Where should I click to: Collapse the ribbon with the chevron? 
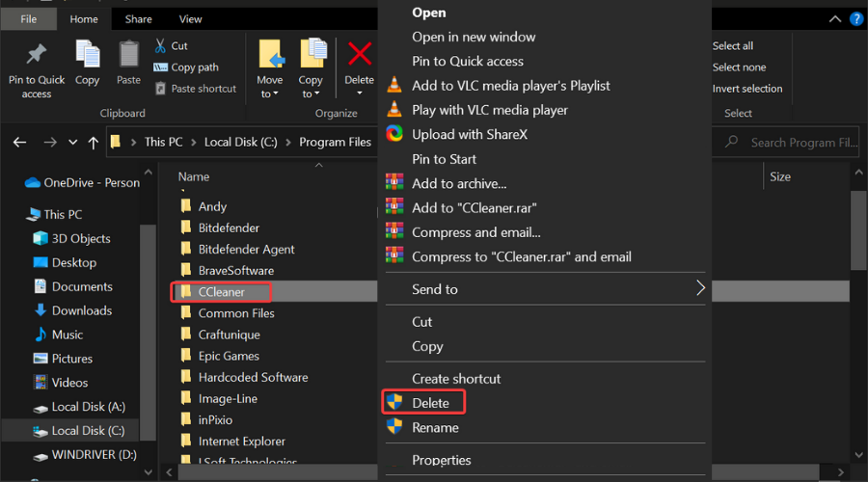coord(835,19)
